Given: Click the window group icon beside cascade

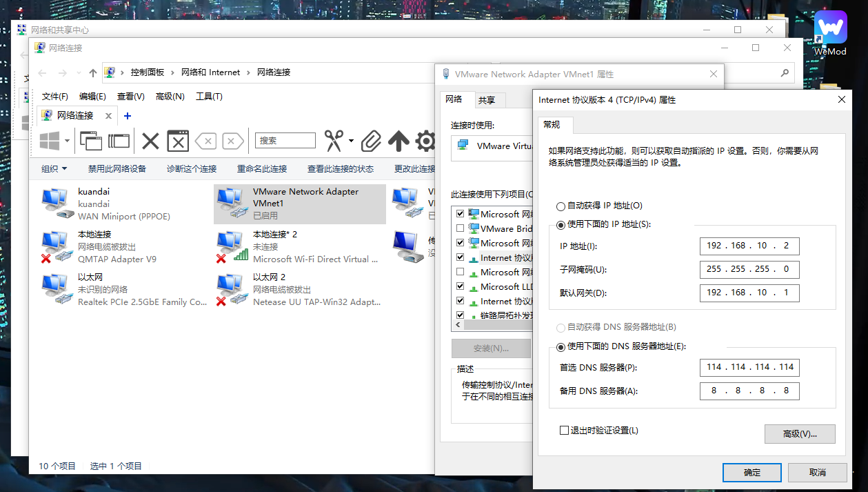Looking at the screenshot, I should (119, 141).
